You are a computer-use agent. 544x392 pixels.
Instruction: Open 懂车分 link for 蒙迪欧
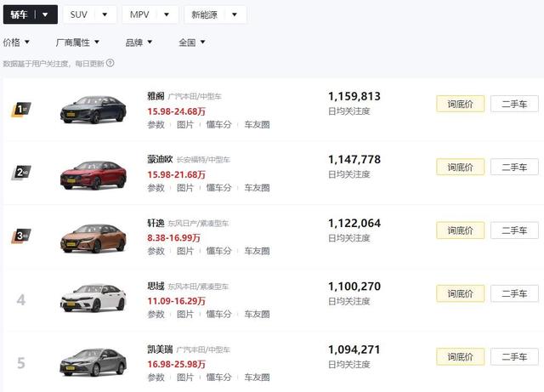[218, 188]
